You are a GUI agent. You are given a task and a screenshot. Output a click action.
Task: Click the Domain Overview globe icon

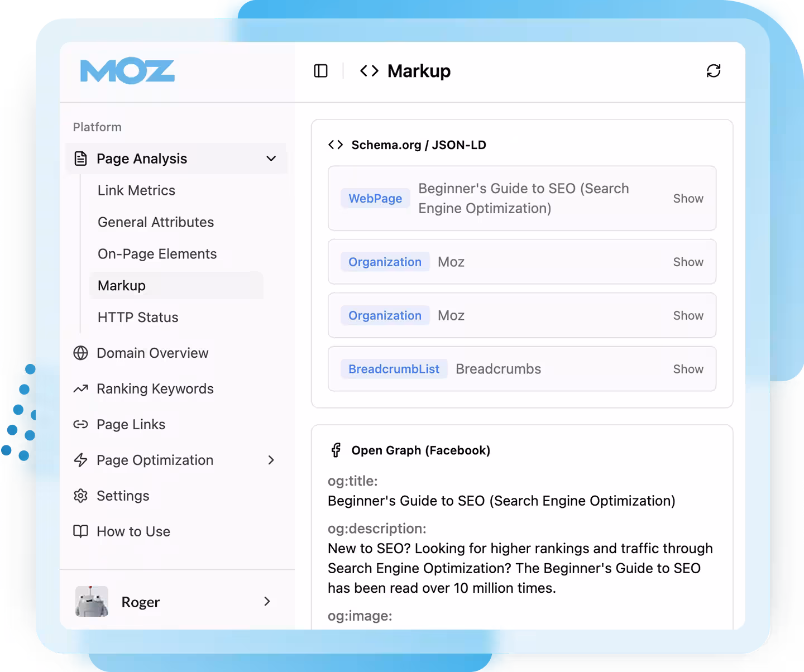[81, 353]
